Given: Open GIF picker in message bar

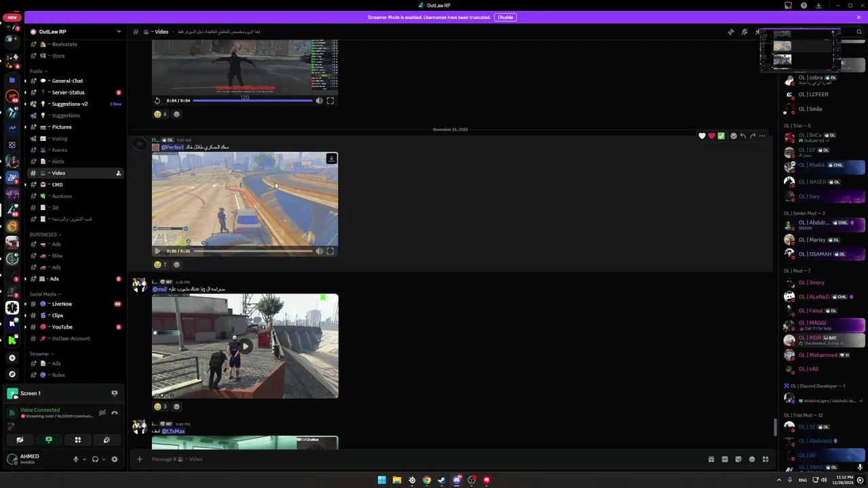Looking at the screenshot, I should [725, 459].
